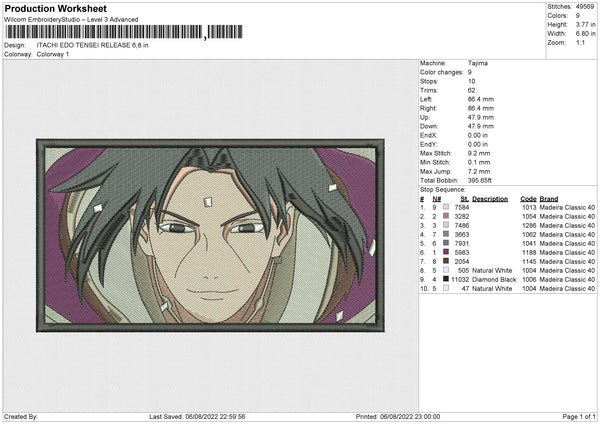Click the 'Description' column header

490,199
